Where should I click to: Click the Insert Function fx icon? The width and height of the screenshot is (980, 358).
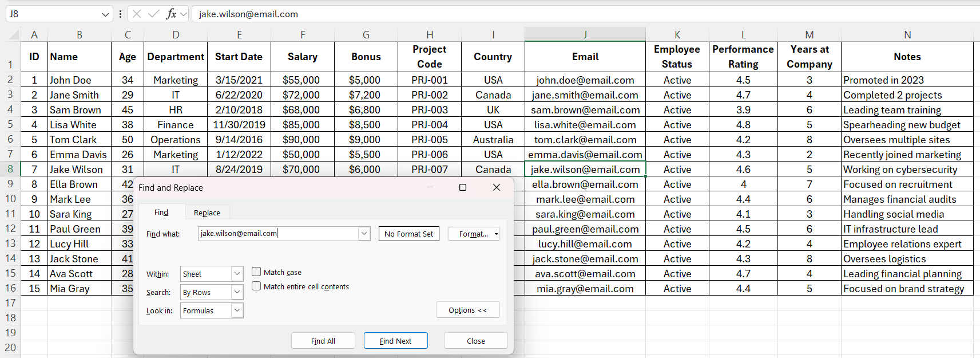click(x=171, y=14)
